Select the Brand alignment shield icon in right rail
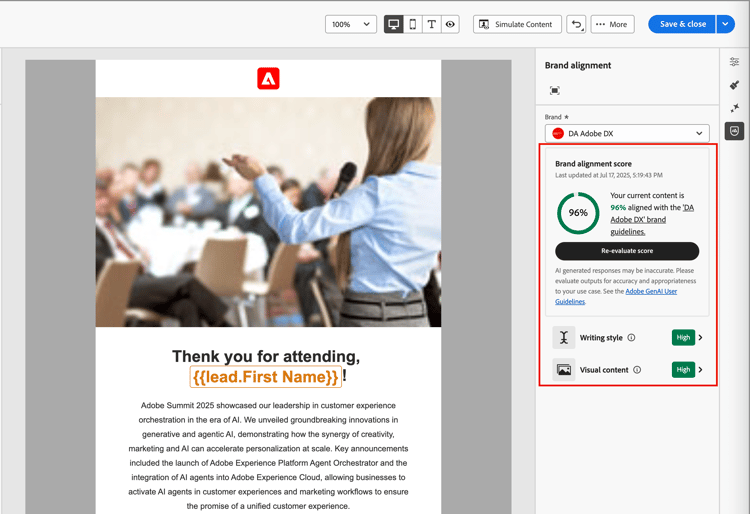The image size is (750, 514). 734,131
